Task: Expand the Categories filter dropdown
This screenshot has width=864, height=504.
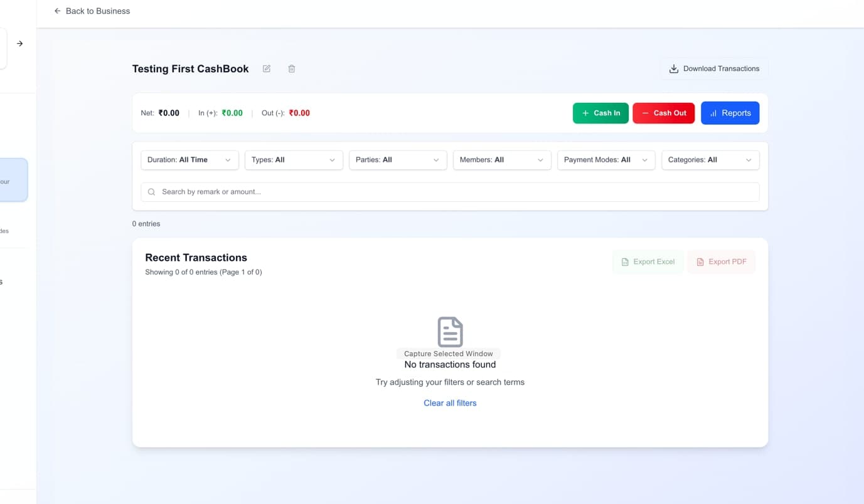Action: [710, 160]
